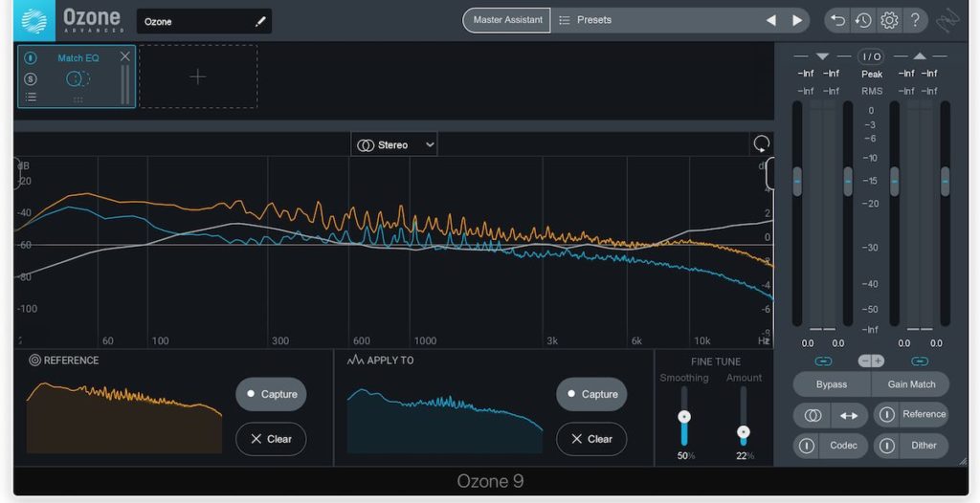Open the Dither panel label
The height and width of the screenshot is (503, 980).
[x=924, y=447]
